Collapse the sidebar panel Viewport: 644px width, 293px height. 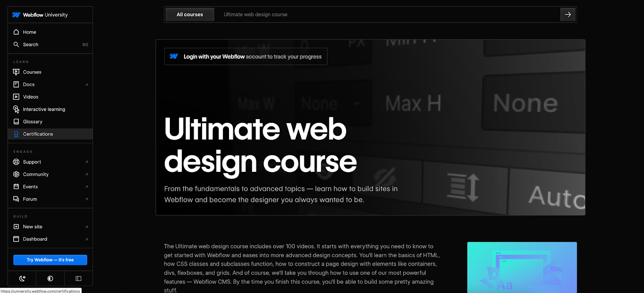click(78, 278)
